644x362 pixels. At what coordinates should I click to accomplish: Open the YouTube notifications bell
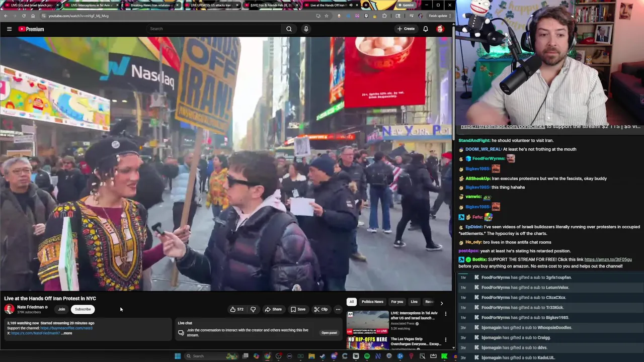click(426, 29)
